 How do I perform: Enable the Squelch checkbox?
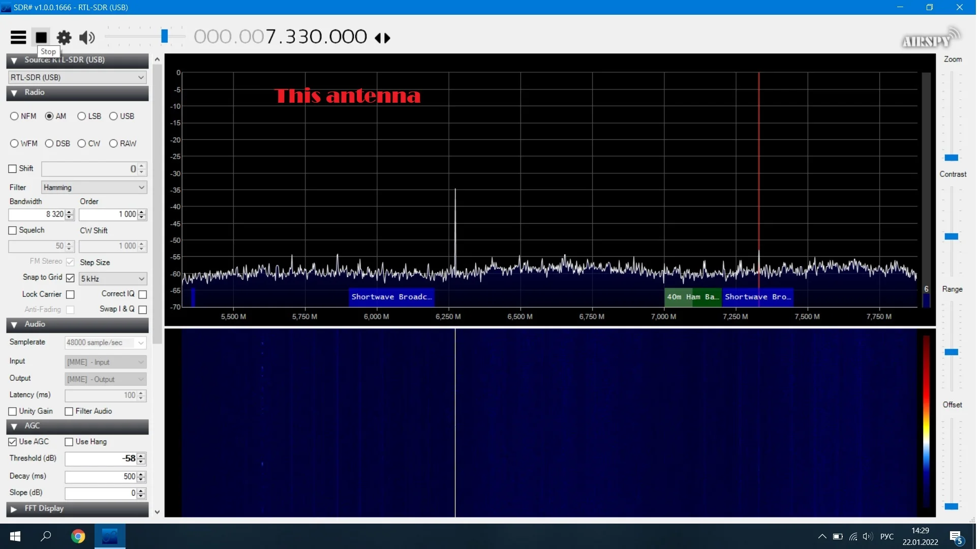[x=13, y=231]
